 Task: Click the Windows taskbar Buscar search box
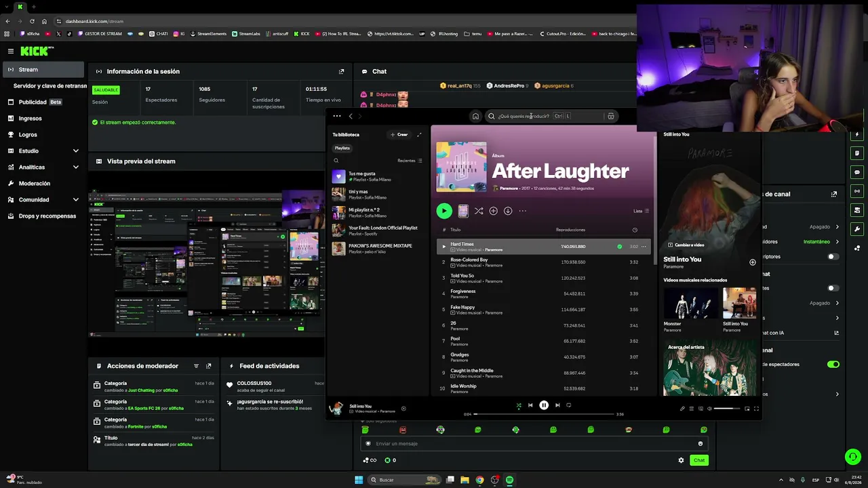(x=404, y=480)
